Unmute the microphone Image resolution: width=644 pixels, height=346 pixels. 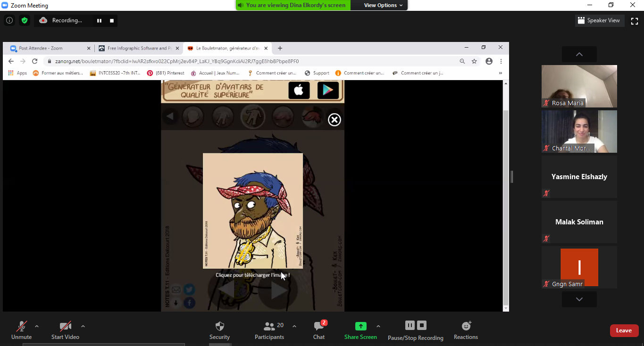coord(22,330)
